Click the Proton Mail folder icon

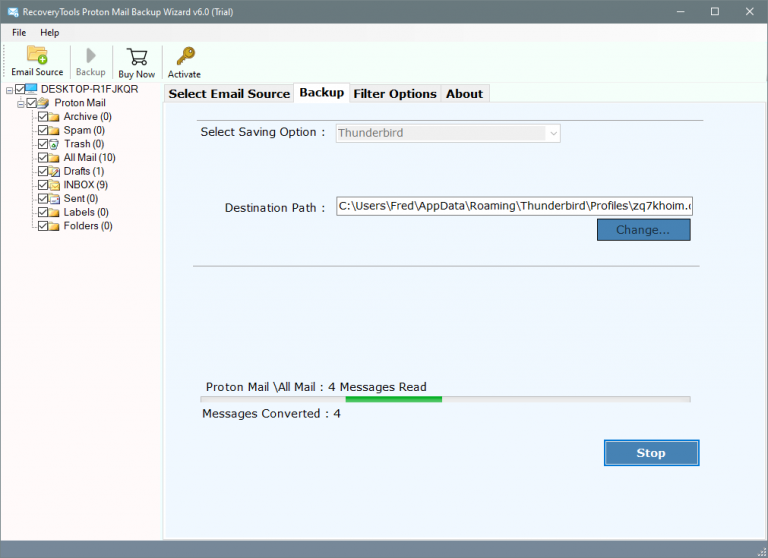pos(44,103)
